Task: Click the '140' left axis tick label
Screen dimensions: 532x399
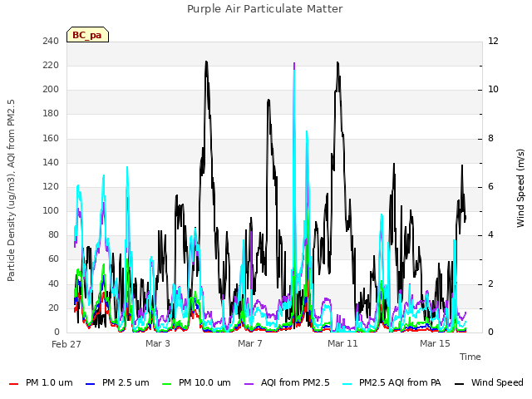Action: 51,162
